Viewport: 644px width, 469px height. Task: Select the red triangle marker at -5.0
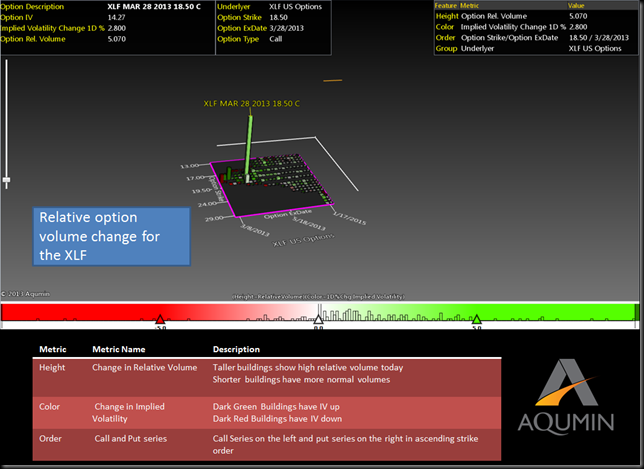tap(160, 320)
